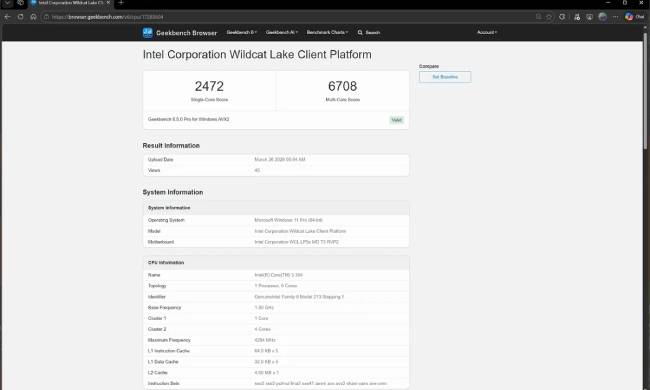Screen dimensions: 650x390
Task: Open a new browser tab
Action: click(x=121, y=2)
